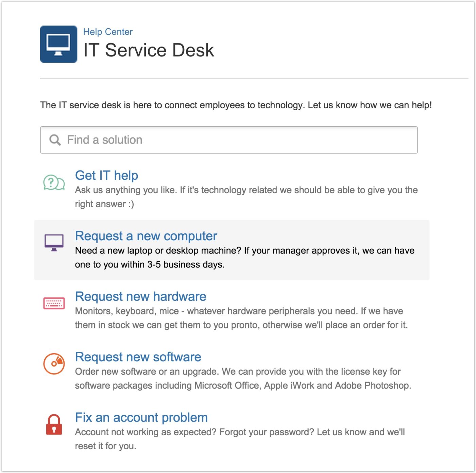Select Request new software
Image resolution: width=476 pixels, height=473 pixels.
click(138, 357)
